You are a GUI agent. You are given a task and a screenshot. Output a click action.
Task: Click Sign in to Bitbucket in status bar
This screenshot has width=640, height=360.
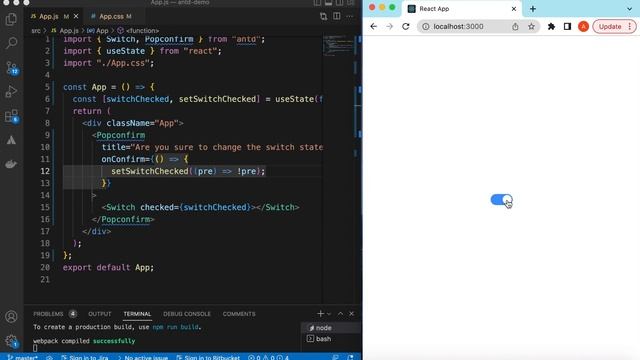[208, 357]
